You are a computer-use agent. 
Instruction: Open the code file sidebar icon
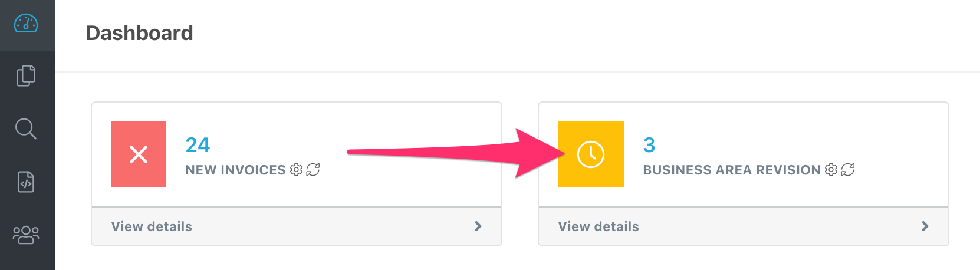pyautogui.click(x=26, y=182)
